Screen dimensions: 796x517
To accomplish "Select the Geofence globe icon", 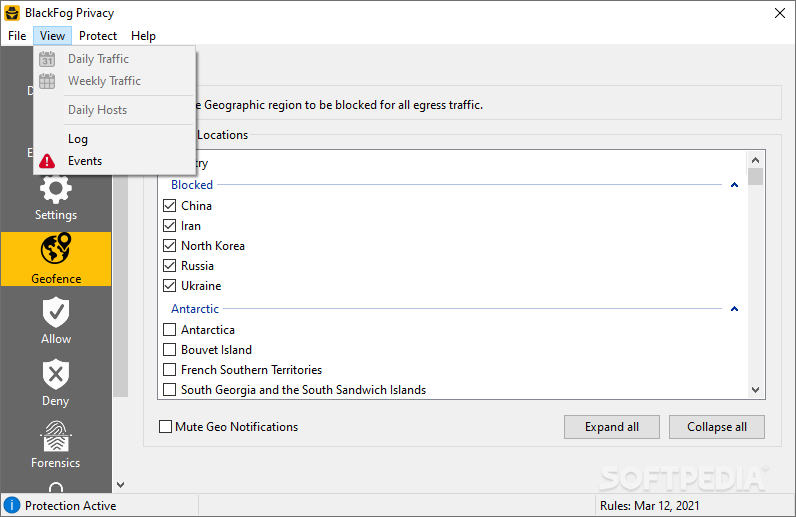I will click(56, 248).
